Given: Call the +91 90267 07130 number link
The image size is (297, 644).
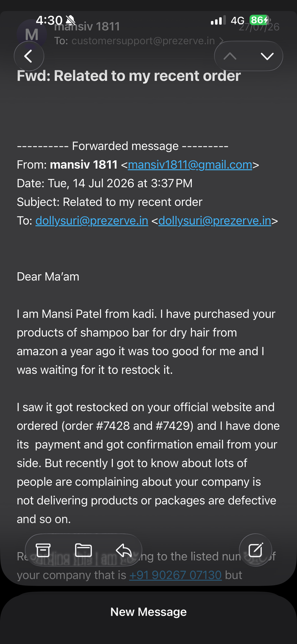Looking at the screenshot, I should pyautogui.click(x=175, y=575).
